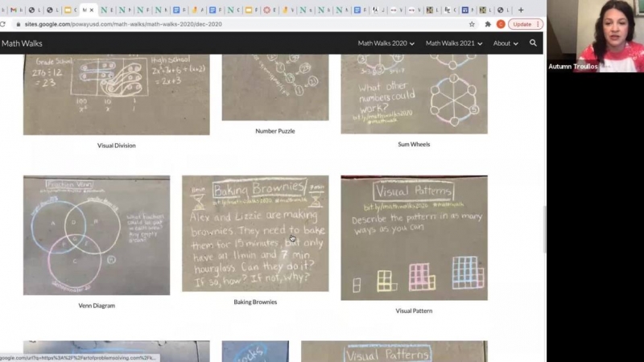644x362 pixels.
Task: Open the browser extensions puzzle icon
Action: [x=488, y=24]
